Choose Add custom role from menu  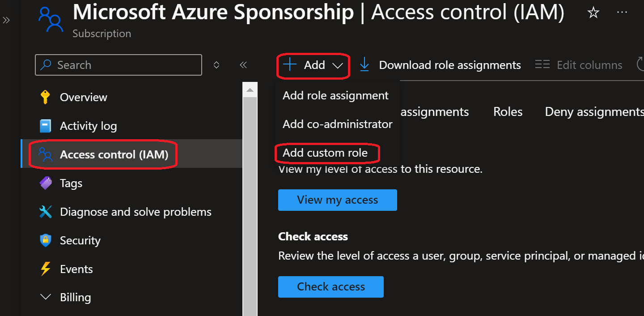coord(325,153)
